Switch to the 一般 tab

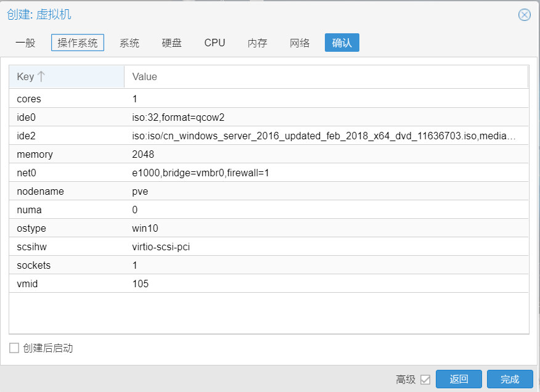[x=25, y=43]
